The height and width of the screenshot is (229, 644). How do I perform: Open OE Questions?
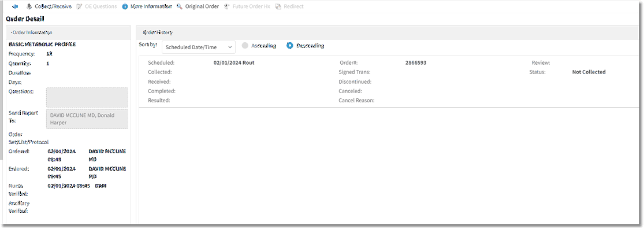pos(100,6)
